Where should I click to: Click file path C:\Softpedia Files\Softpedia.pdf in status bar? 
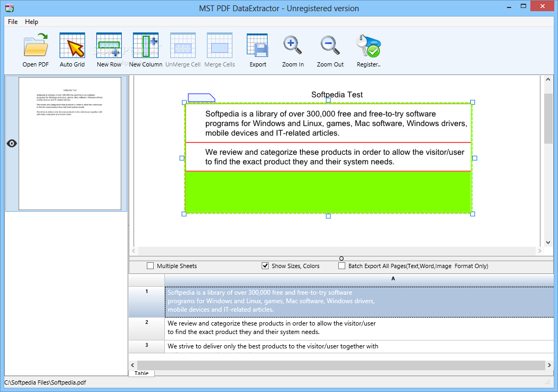coord(45,382)
